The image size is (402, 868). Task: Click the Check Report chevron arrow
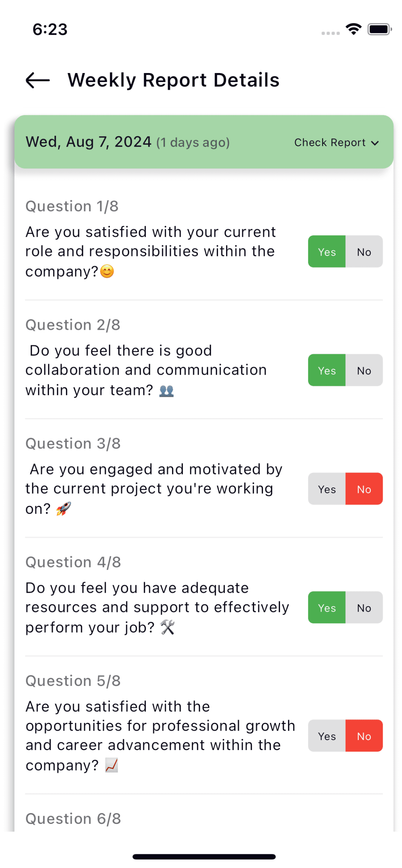tap(375, 143)
